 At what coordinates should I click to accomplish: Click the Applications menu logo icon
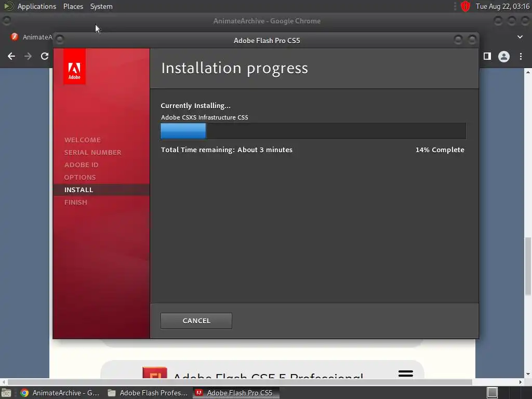(8, 6)
